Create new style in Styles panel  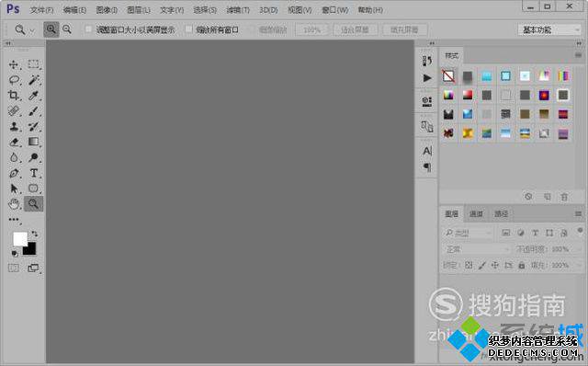coord(548,196)
